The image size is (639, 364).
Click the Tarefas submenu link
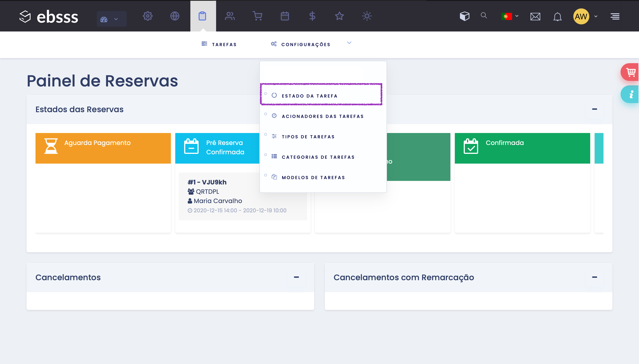[x=224, y=45]
